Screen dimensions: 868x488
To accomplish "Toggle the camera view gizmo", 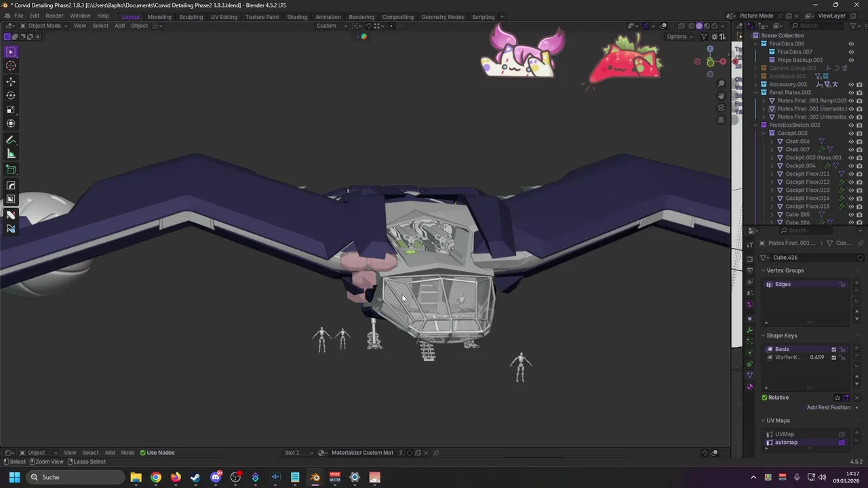I will click(x=721, y=108).
